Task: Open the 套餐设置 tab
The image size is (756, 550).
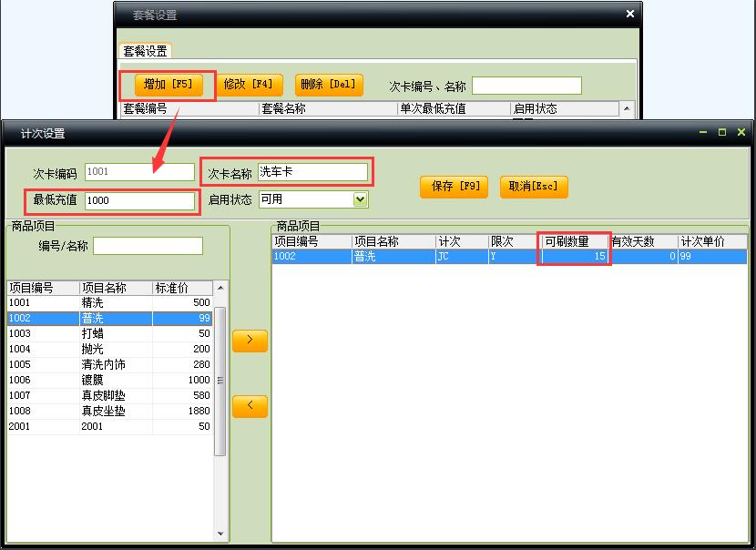Action: pos(145,51)
